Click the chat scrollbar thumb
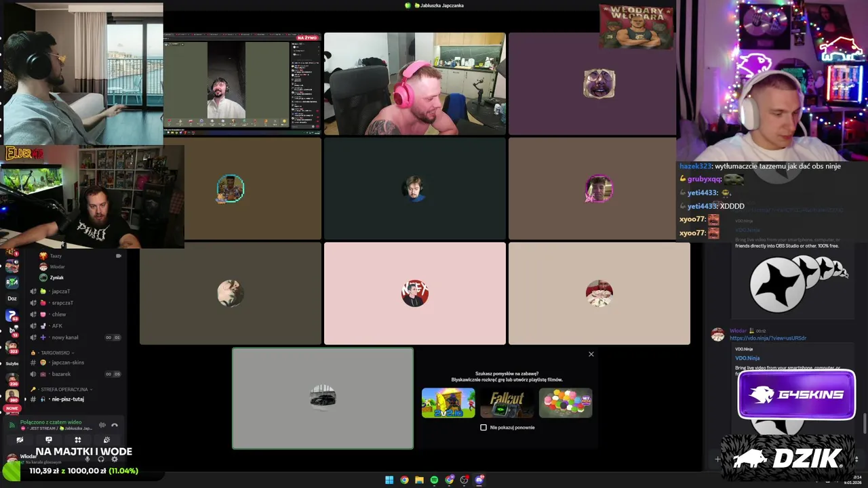The image size is (868, 488). point(864,423)
